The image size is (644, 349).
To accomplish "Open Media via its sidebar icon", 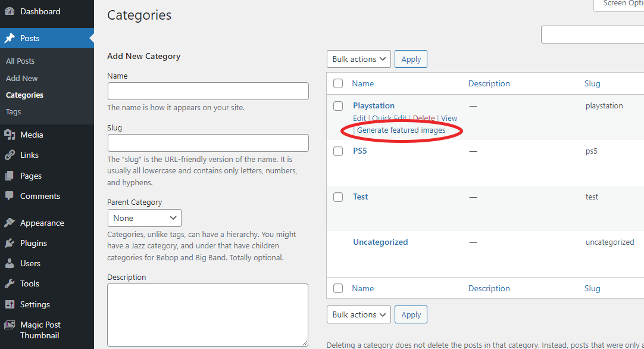I will pyautogui.click(x=10, y=135).
